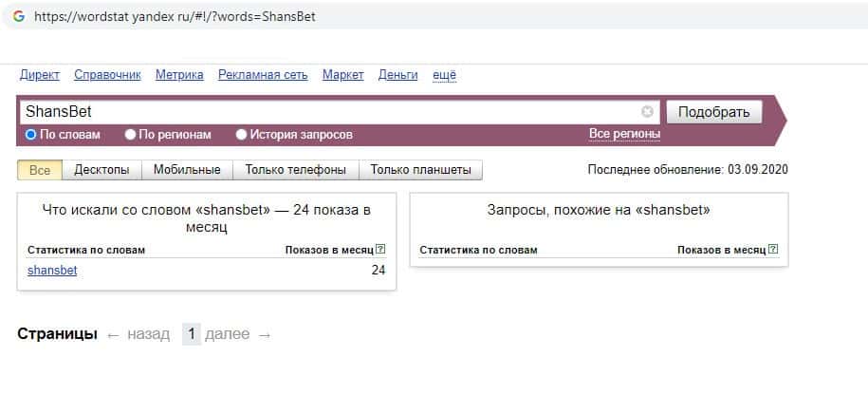Click the browser address bar URL

175,17
